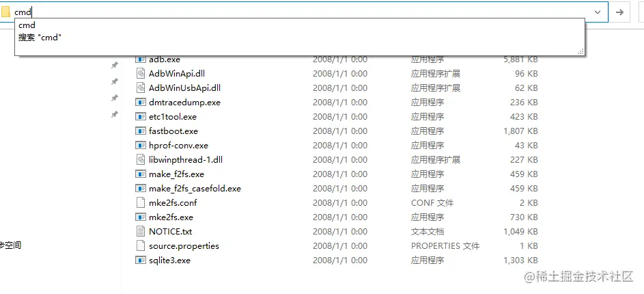The width and height of the screenshot is (644, 294).
Task: Select the AdbWinApi.dll file name
Action: pyautogui.click(x=177, y=74)
